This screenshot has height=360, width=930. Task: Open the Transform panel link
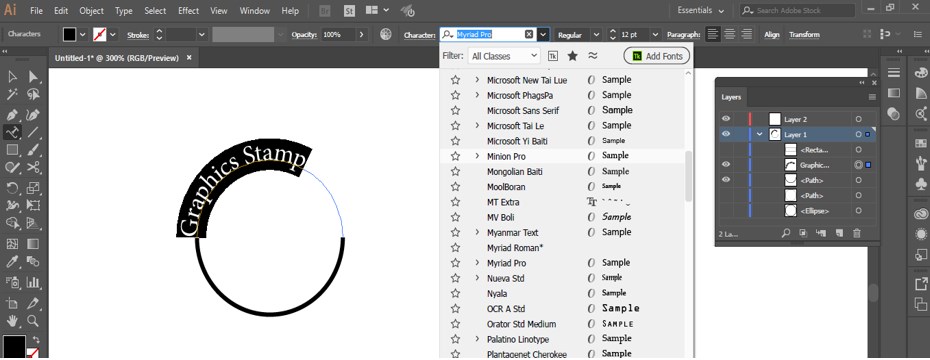804,35
